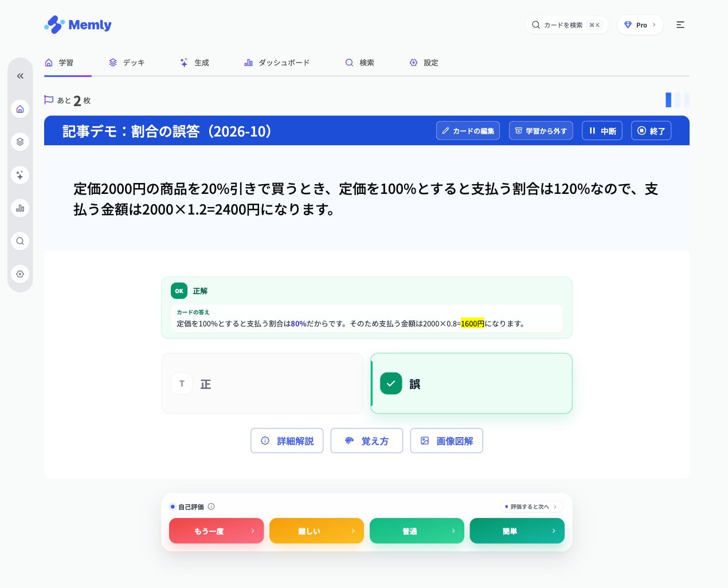
Task: Select the 正 answer option
Action: click(x=262, y=383)
